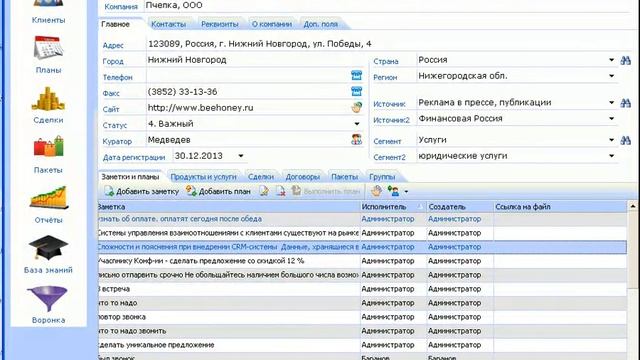Open the Источник dropdown
Viewport: 640px width, 360px height.
[611, 102]
